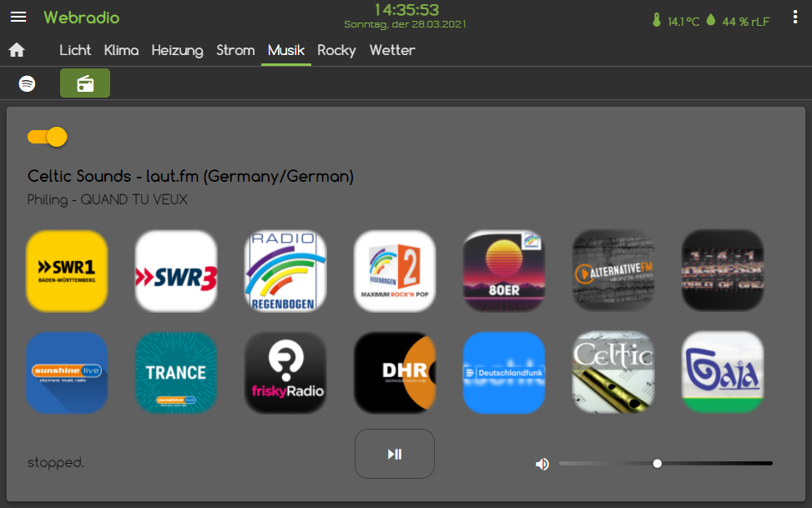Click the thermometer temperature icon
The height and width of the screenshot is (508, 812).
(x=657, y=20)
